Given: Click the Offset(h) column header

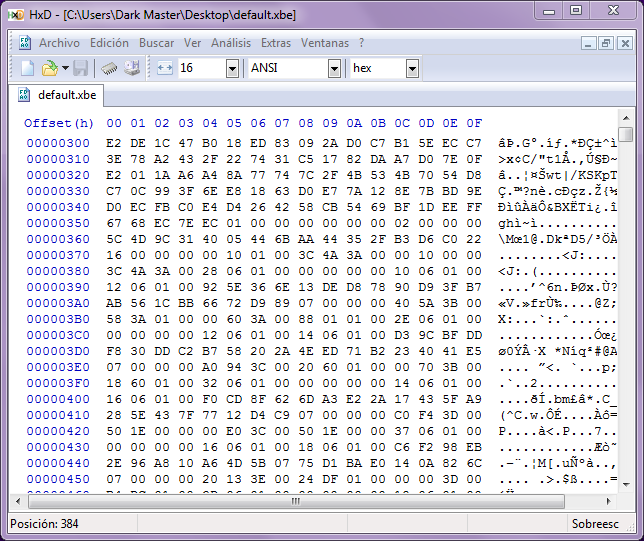Looking at the screenshot, I should (x=59, y=123).
